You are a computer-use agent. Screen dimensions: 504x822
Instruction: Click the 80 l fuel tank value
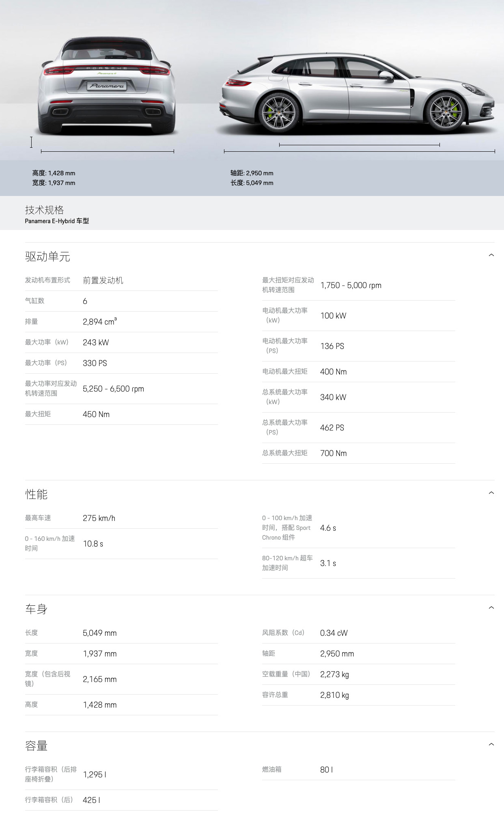pos(326,770)
